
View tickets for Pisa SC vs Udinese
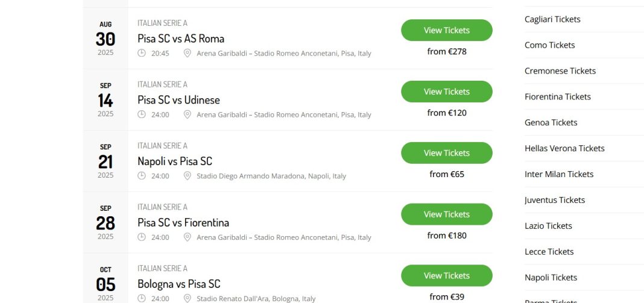(446, 92)
